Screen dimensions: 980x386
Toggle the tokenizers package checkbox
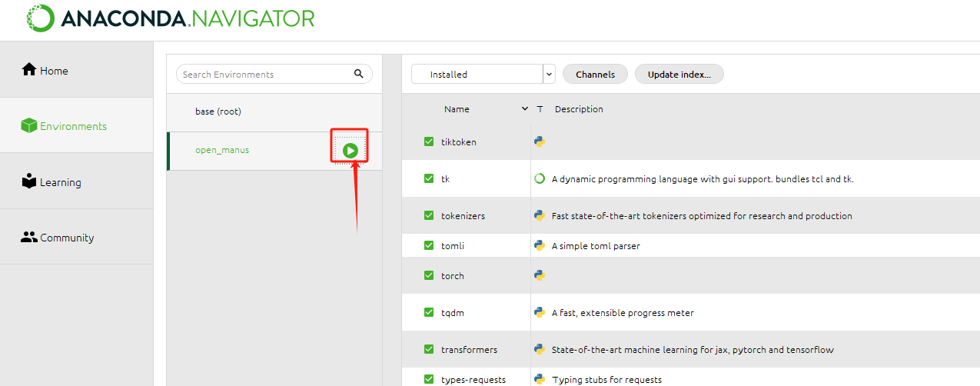429,215
